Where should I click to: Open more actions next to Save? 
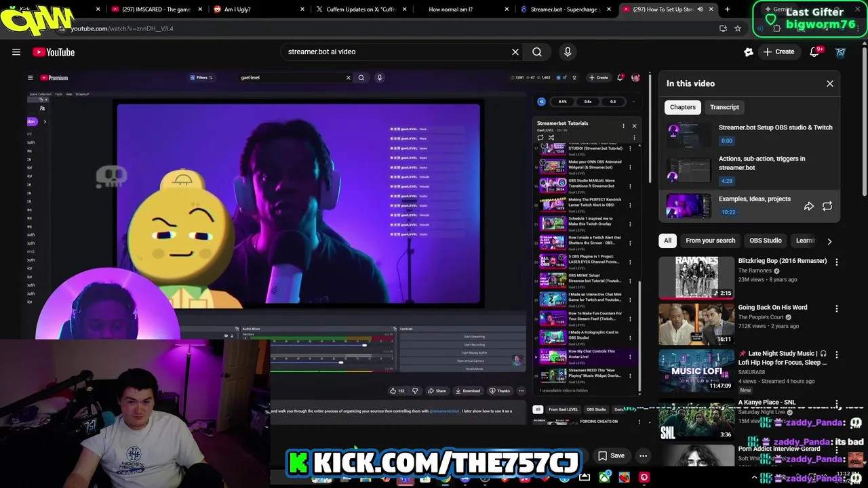click(x=643, y=455)
